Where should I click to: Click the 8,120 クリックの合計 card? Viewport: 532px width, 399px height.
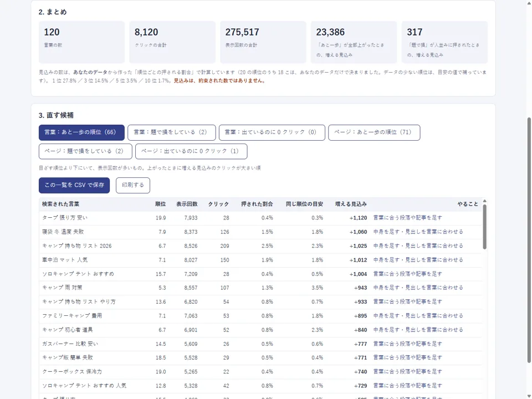tap(172, 42)
